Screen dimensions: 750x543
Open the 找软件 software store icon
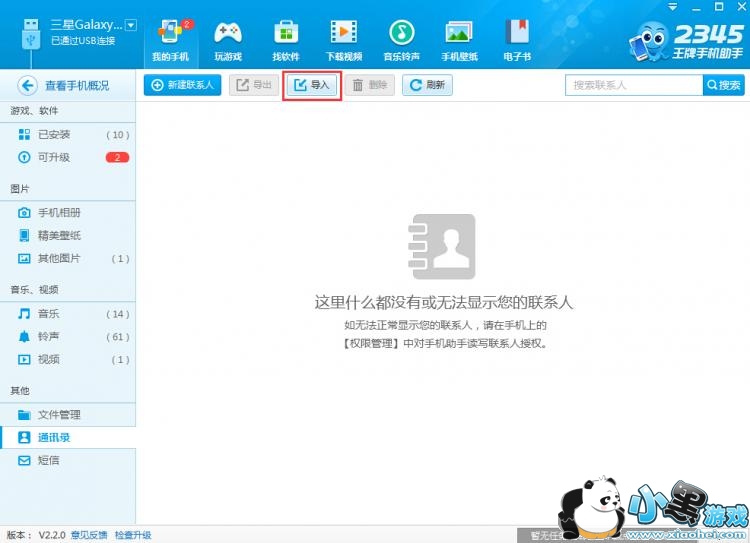285,34
